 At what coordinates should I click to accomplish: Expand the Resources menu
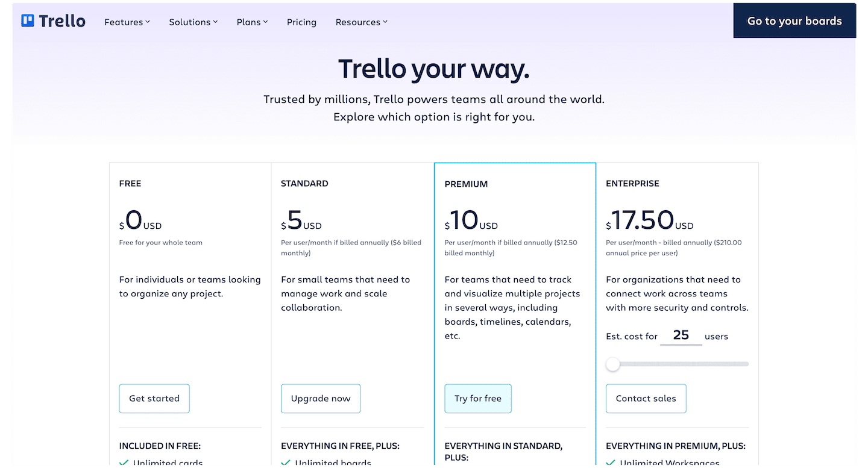point(362,22)
